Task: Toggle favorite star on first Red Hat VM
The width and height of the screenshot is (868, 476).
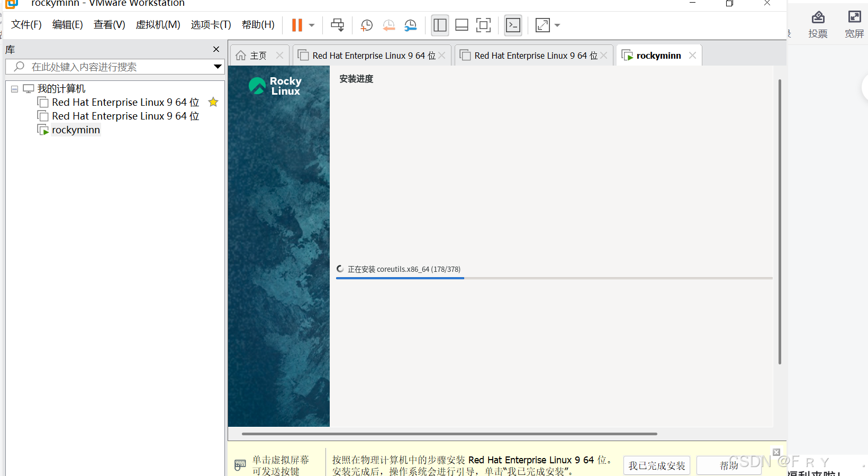Action: [213, 102]
